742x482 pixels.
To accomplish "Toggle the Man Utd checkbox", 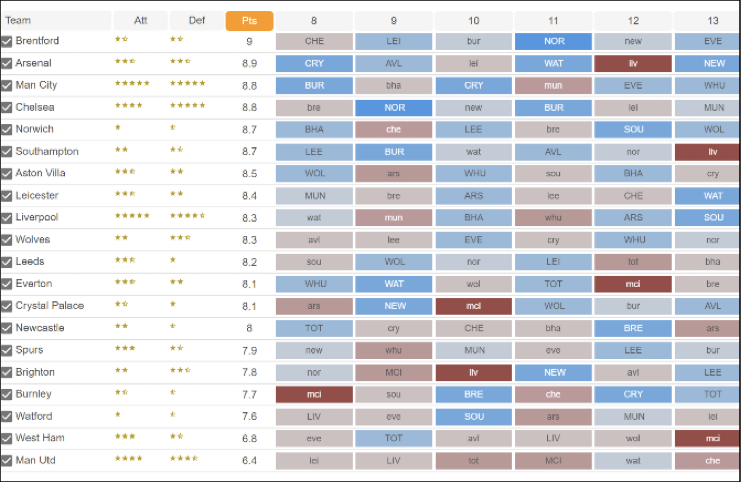I will 7,460.
